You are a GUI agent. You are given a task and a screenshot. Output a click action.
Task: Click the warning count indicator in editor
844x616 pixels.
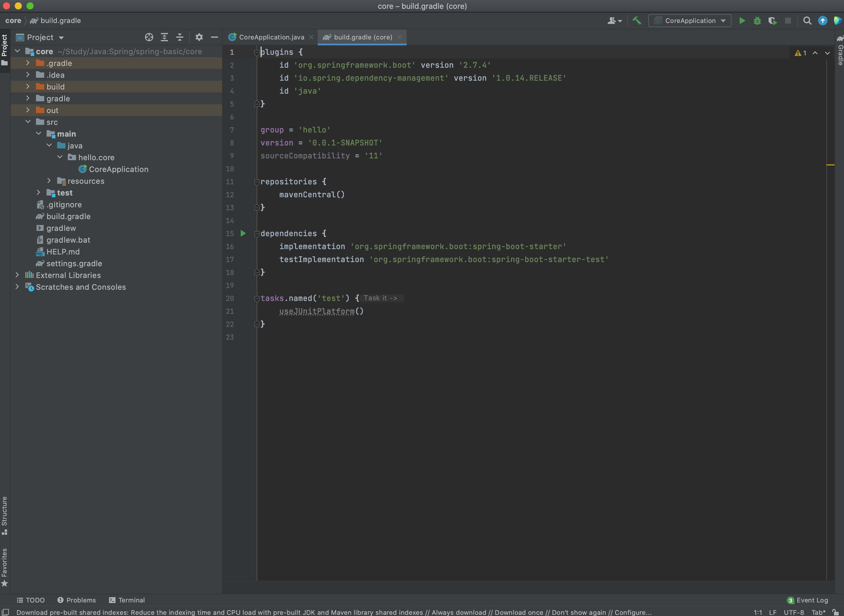(x=801, y=53)
